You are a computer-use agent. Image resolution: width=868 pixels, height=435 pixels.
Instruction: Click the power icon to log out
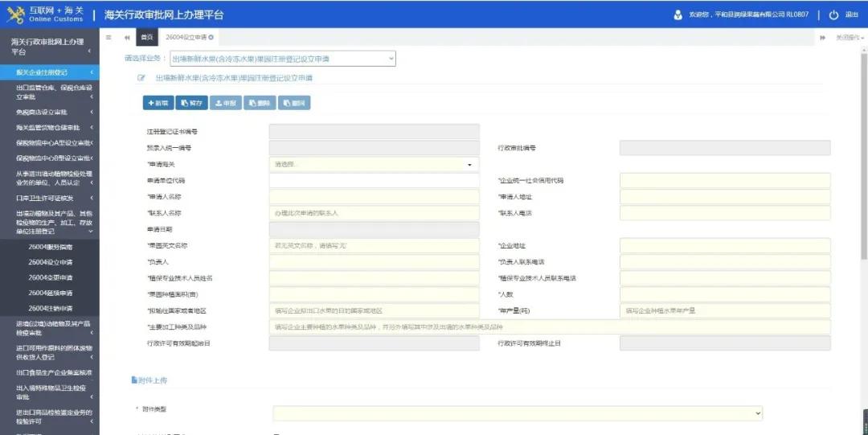point(833,14)
